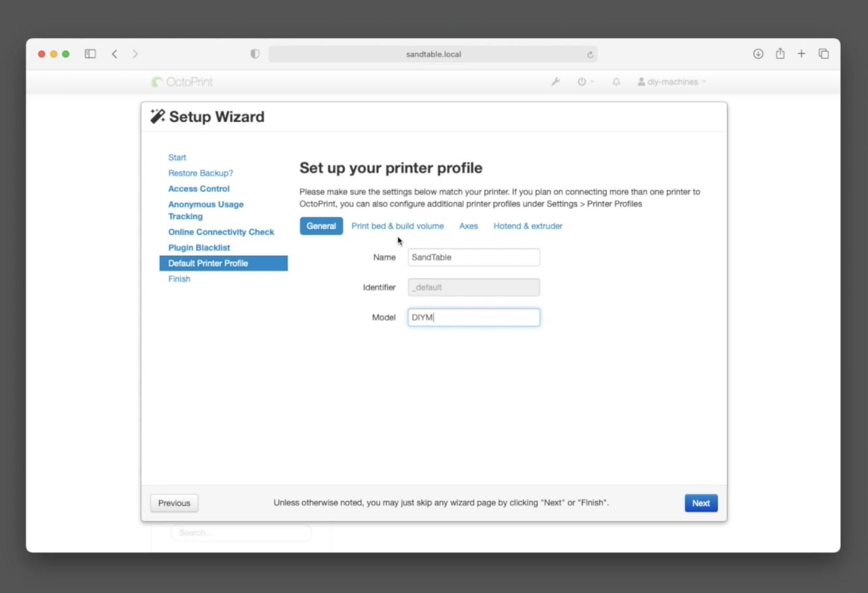Image resolution: width=868 pixels, height=593 pixels.
Task: Open the Axes tab
Action: pos(468,226)
